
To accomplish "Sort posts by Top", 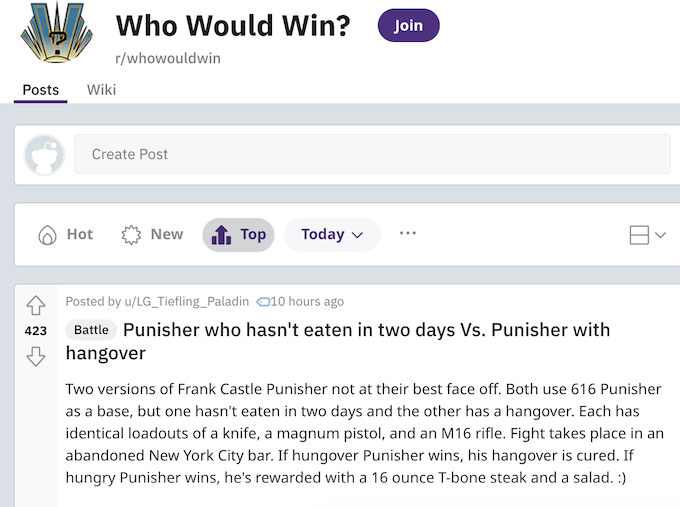I will coord(238,235).
